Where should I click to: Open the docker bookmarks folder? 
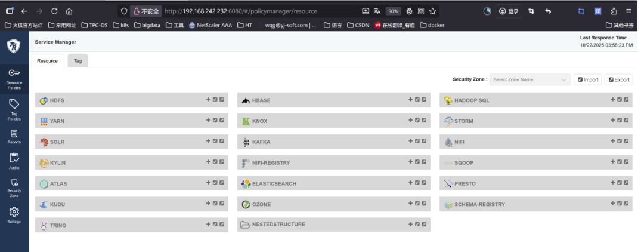click(432, 25)
